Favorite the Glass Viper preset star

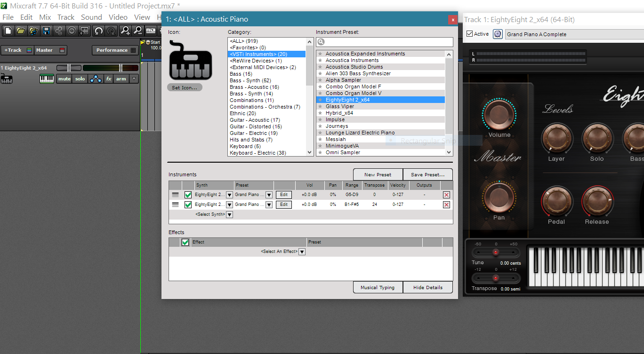[x=321, y=106]
